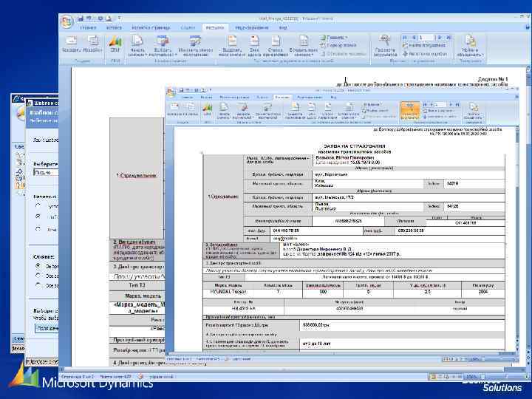Select first radio button above Слияние group
Screen dimensions: 532x399
click(x=38, y=205)
